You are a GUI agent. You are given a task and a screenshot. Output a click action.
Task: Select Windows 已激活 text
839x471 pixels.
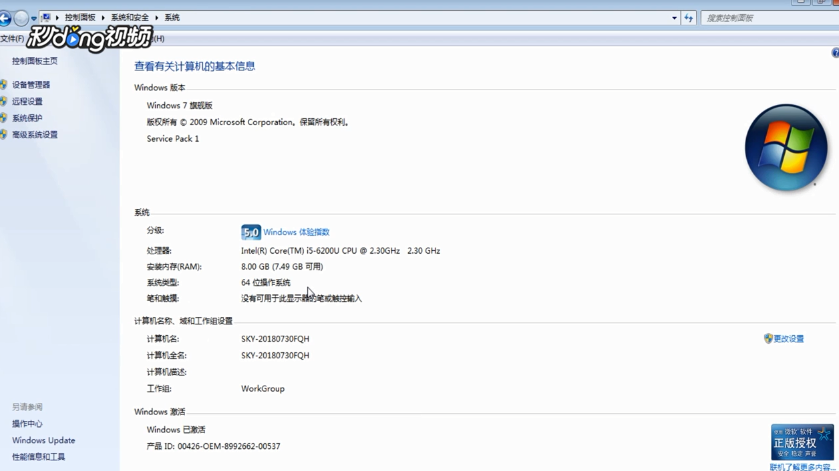[176, 429]
